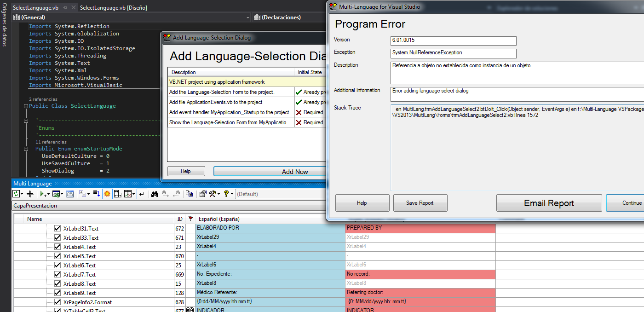Uncheck the XrLabel31.Text checkbox
The height and width of the screenshot is (312, 644).
[x=57, y=228]
